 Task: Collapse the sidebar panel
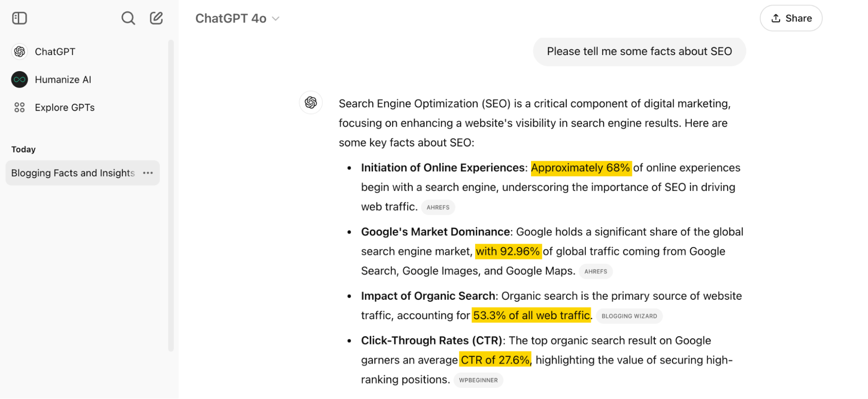19,18
